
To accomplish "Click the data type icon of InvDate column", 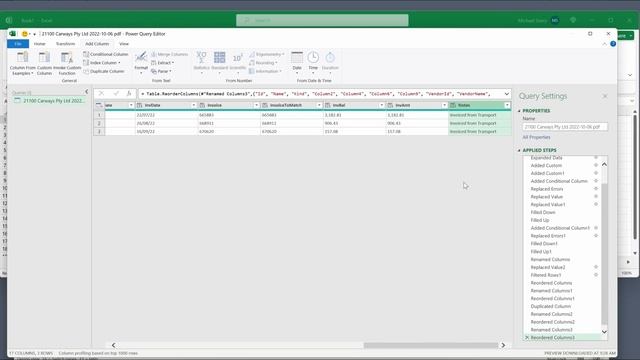I will point(140,105).
